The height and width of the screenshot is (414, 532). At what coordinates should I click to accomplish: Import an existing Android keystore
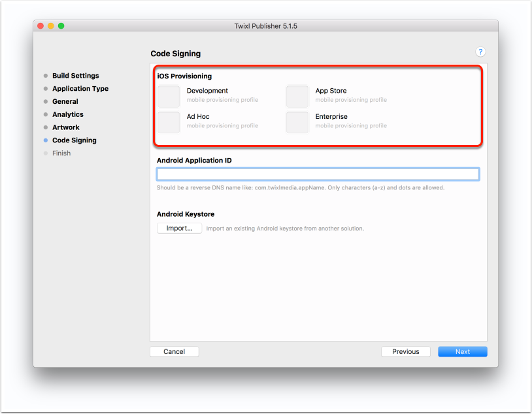click(x=179, y=228)
